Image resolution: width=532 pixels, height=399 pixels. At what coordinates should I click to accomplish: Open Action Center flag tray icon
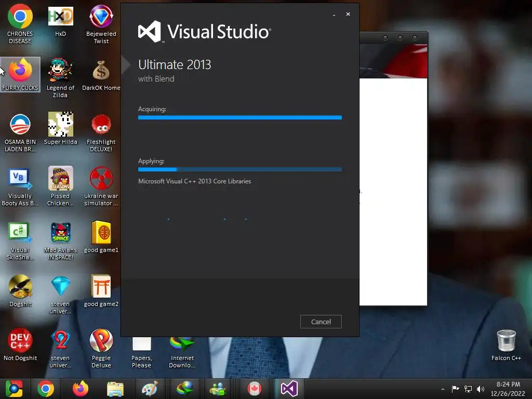(455, 389)
